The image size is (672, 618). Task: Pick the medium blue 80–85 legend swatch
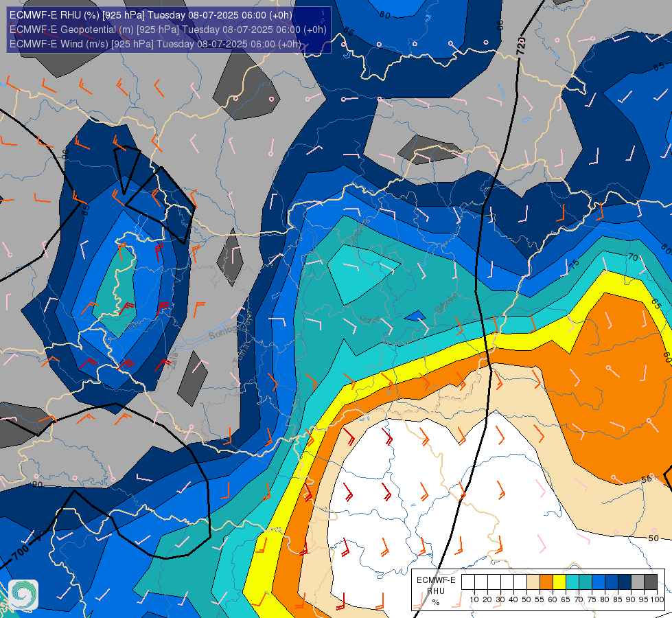coord(612,582)
